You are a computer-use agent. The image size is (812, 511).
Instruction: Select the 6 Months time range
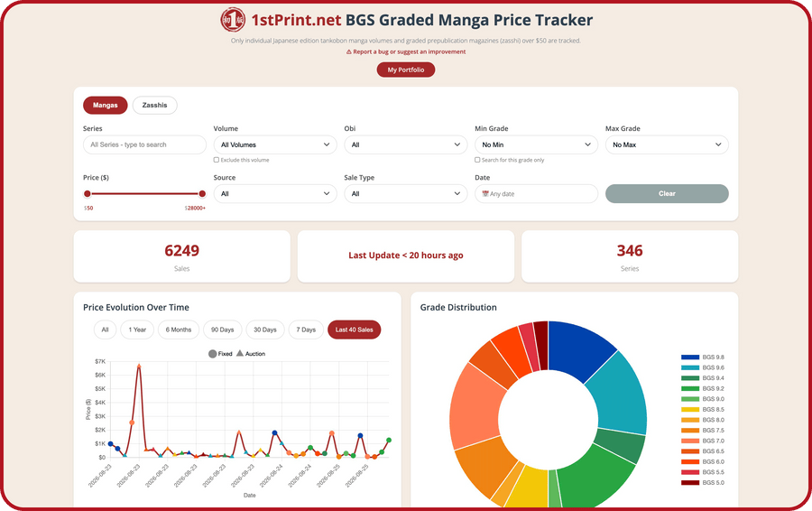[x=179, y=330]
